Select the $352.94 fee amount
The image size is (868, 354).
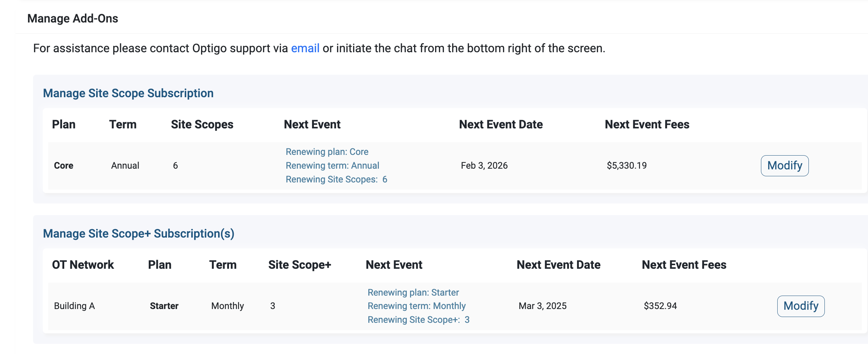click(x=660, y=306)
